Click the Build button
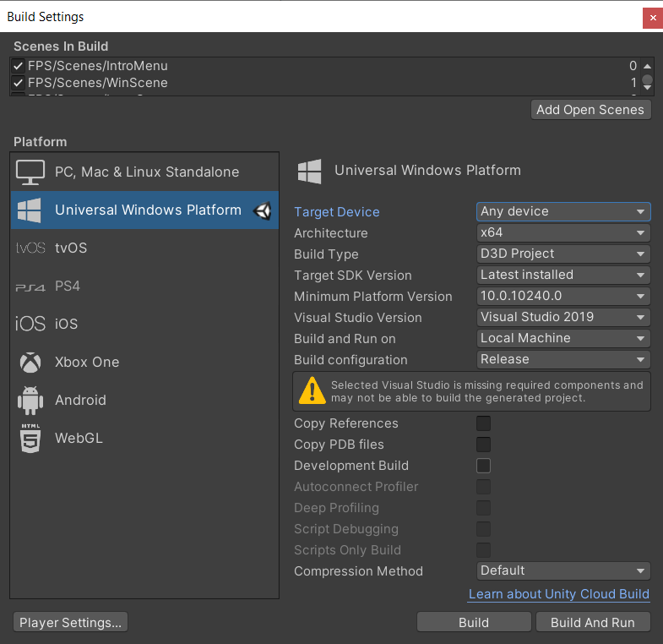This screenshot has height=644, width=663. pyautogui.click(x=474, y=622)
